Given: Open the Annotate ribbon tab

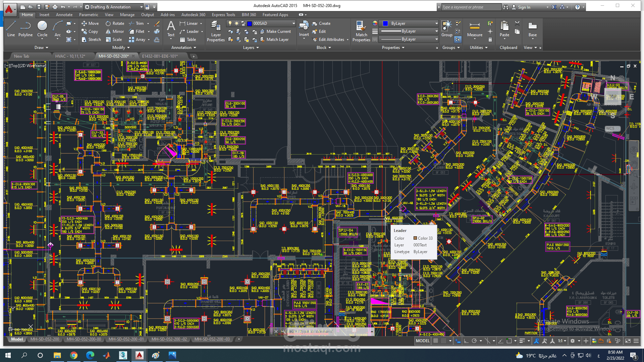Looking at the screenshot, I should [x=64, y=15].
